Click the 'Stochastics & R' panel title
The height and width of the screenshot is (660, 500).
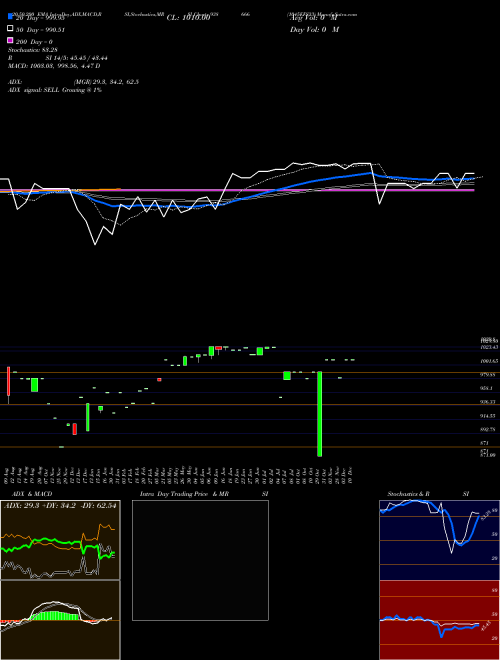408,494
